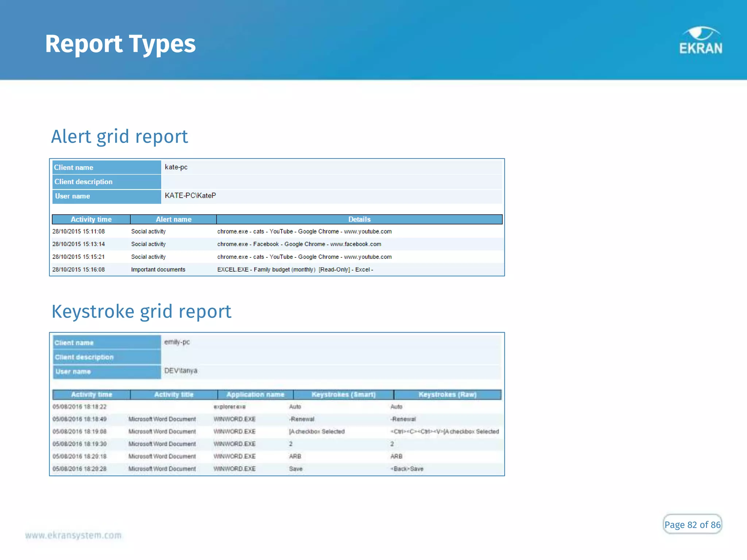Click the explorer.exe application cell
Viewport: 747px width, 560px height.
pos(229,407)
